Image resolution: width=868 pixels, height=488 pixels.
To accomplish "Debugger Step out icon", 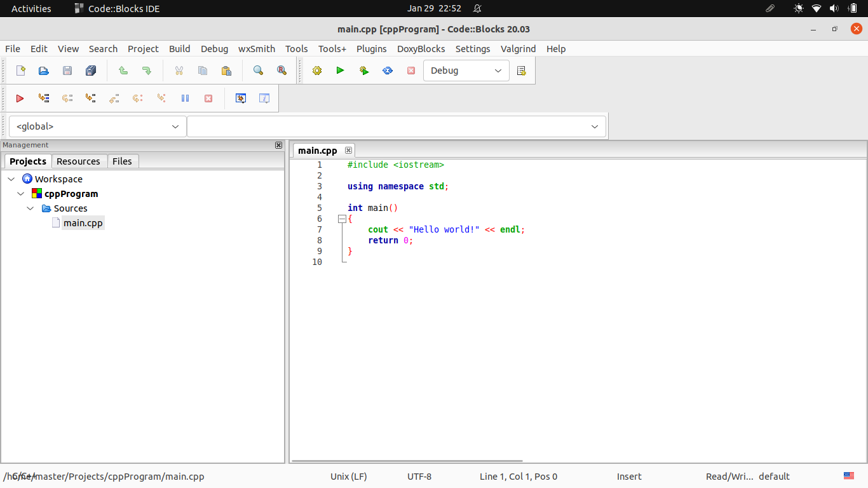I will pyautogui.click(x=114, y=98).
